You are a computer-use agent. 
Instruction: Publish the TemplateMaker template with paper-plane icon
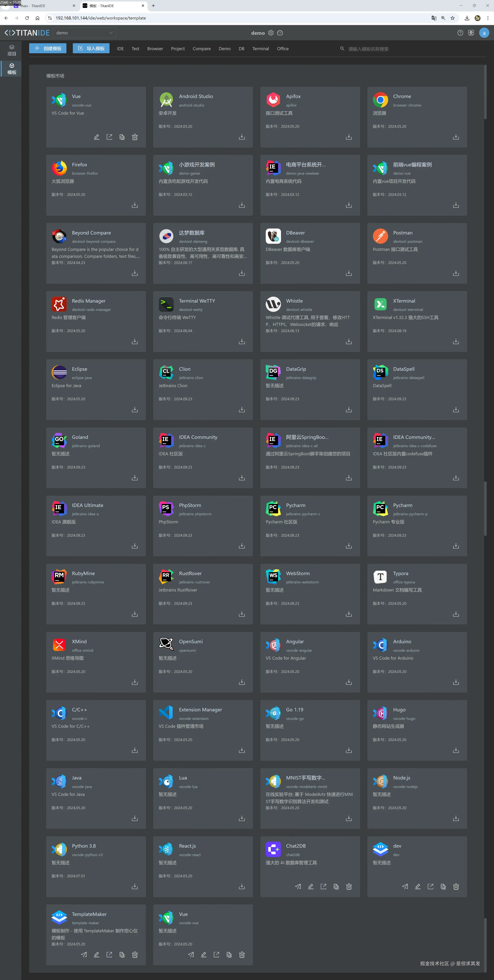[x=84, y=955]
